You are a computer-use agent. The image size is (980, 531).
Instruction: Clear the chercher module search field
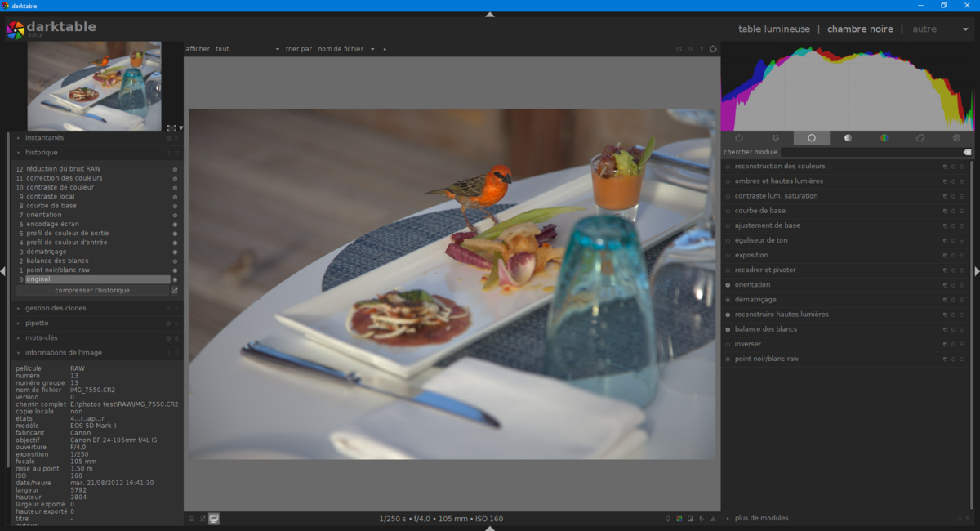(967, 152)
